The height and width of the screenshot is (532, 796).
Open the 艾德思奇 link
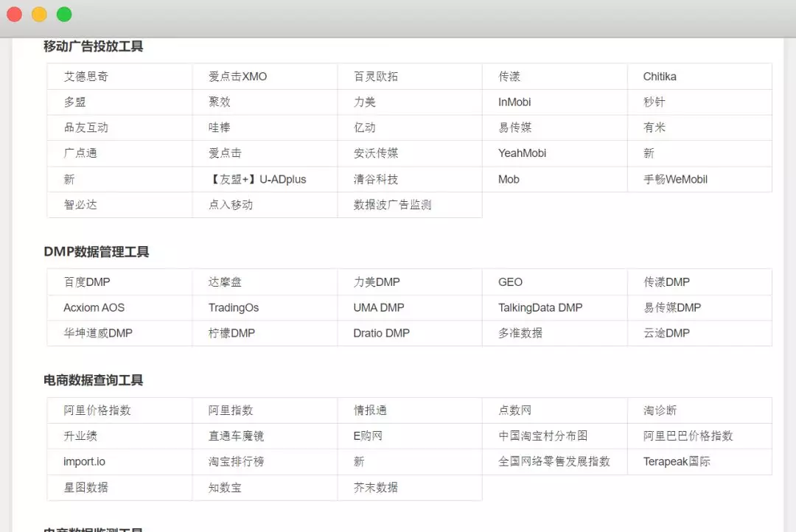point(85,77)
